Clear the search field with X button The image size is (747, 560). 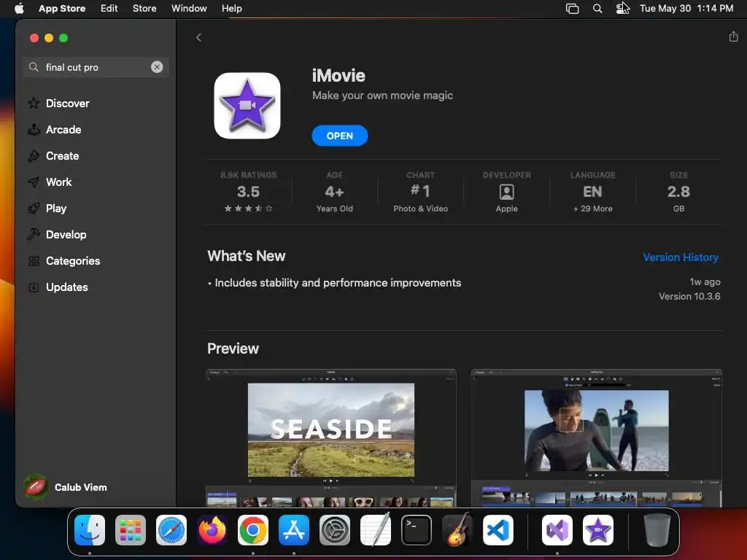point(157,67)
